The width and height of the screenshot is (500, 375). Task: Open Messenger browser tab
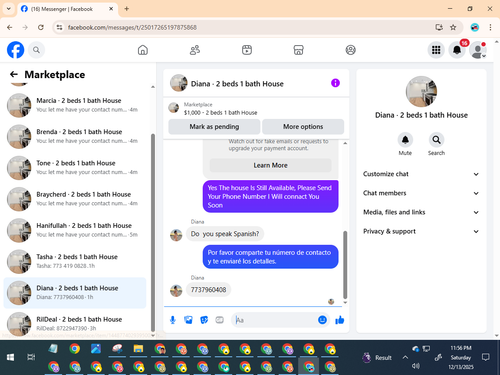[x=67, y=9]
